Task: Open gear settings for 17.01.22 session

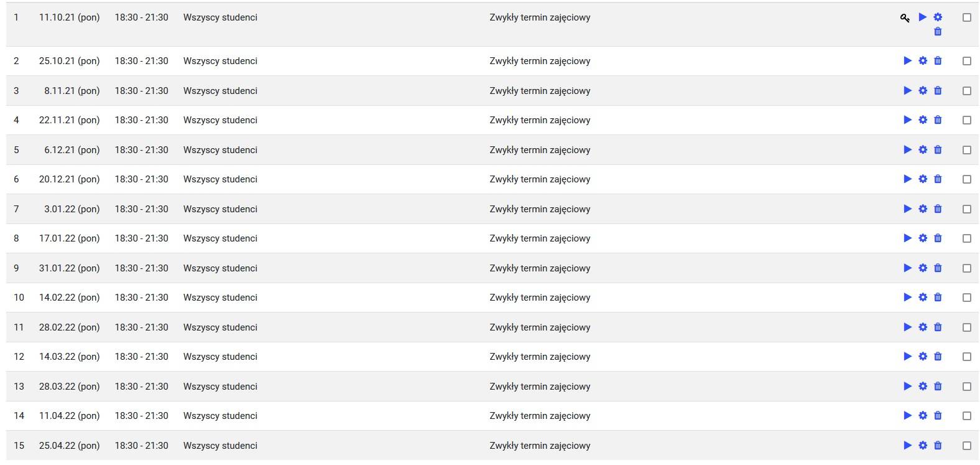Action: click(923, 238)
